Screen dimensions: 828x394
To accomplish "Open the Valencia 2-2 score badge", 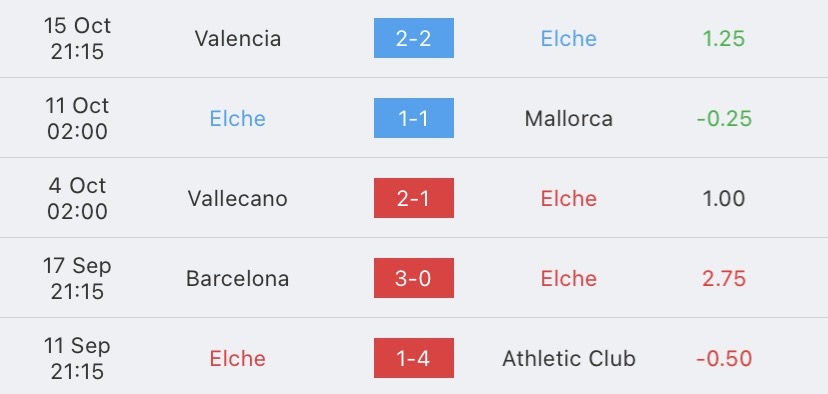I will (x=413, y=38).
